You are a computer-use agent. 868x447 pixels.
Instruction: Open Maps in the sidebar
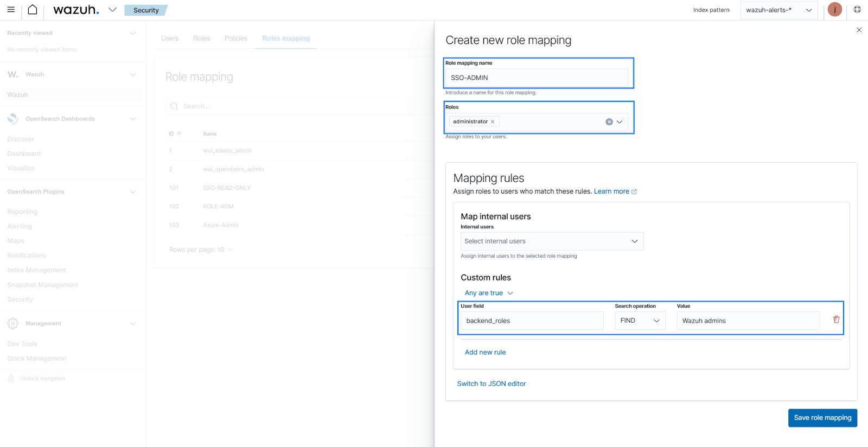(x=16, y=241)
